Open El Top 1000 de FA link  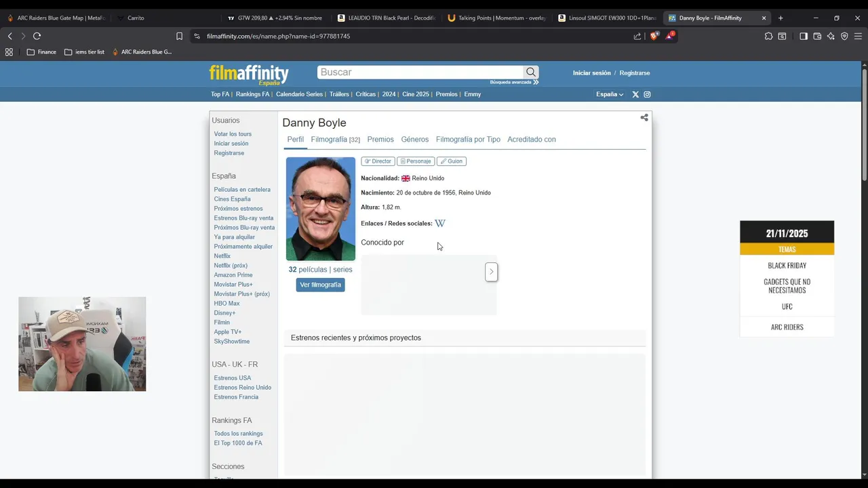click(238, 443)
